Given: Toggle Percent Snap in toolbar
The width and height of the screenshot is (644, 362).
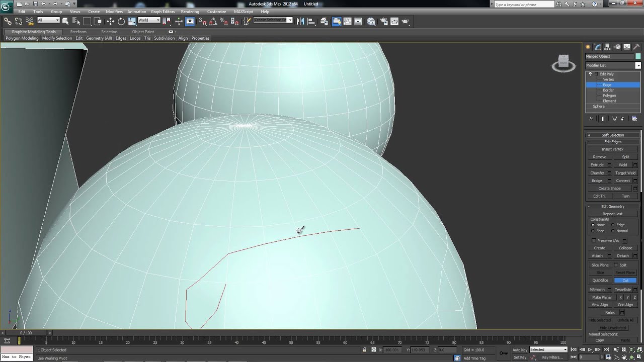Looking at the screenshot, I should pyautogui.click(x=223, y=21).
